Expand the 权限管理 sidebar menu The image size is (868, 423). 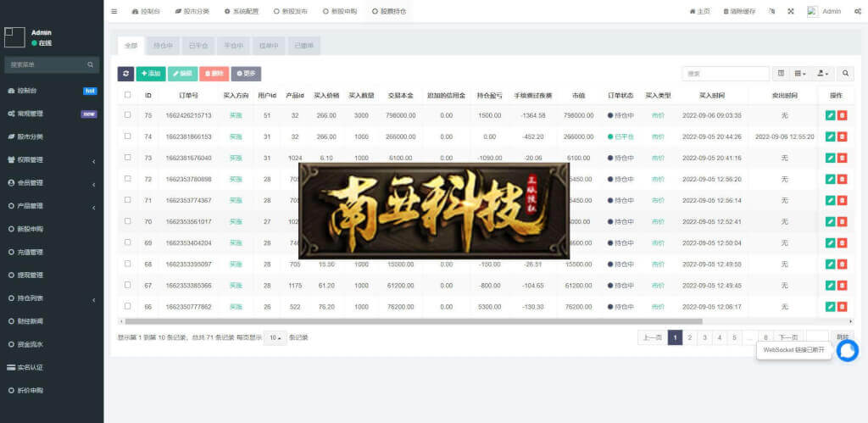click(x=52, y=159)
